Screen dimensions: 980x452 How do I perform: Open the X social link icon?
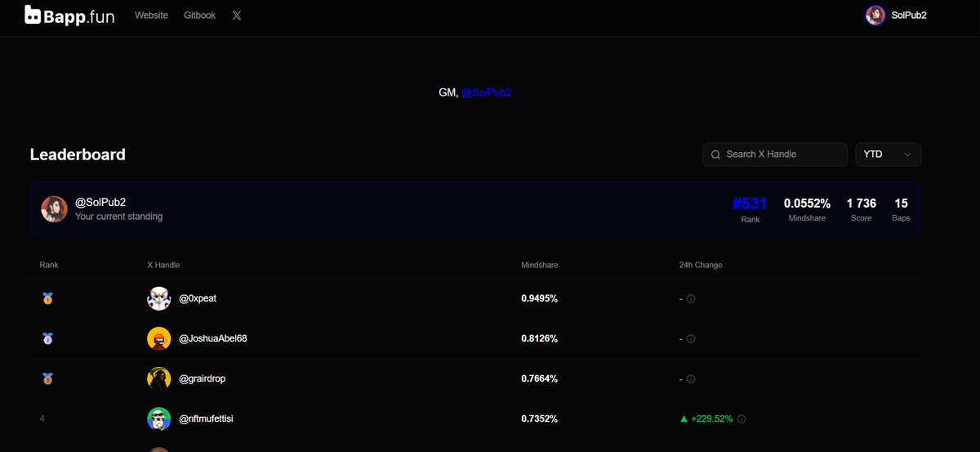coord(237,16)
